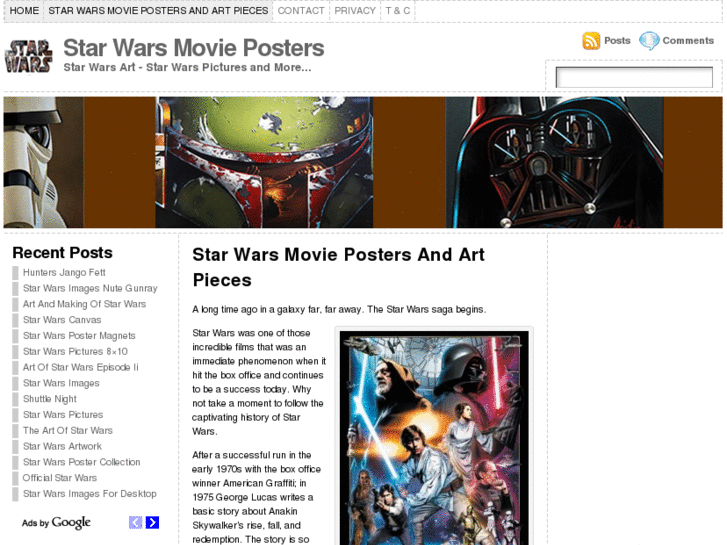The height and width of the screenshot is (545, 727).
Task: Click the previous ad arrow beside Ads by Google
Action: (135, 522)
